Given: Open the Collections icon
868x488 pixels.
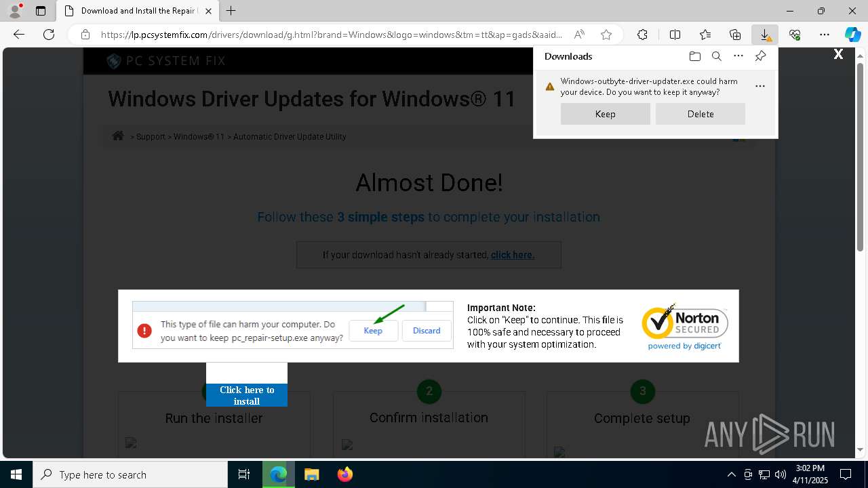Looking at the screenshot, I should (735, 35).
